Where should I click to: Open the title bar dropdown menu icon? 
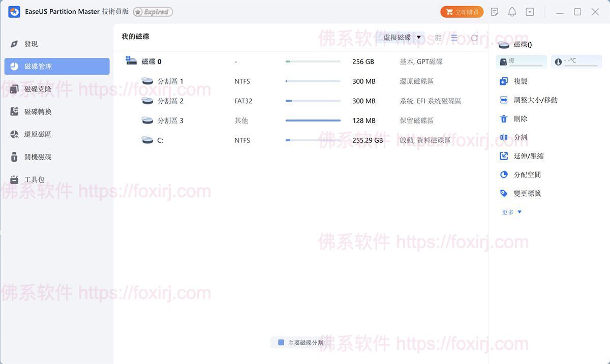click(x=530, y=12)
